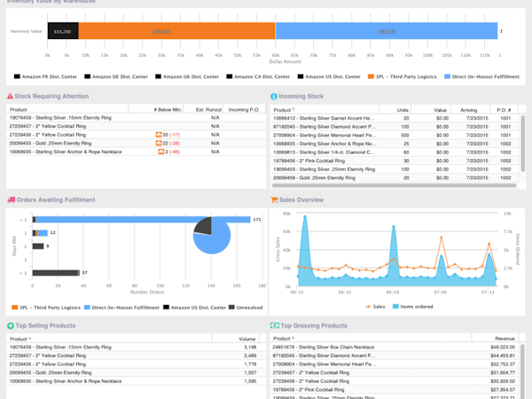Click the green money icon beside Top Grossing Products
The height and width of the screenshot is (399, 532).
point(275,325)
